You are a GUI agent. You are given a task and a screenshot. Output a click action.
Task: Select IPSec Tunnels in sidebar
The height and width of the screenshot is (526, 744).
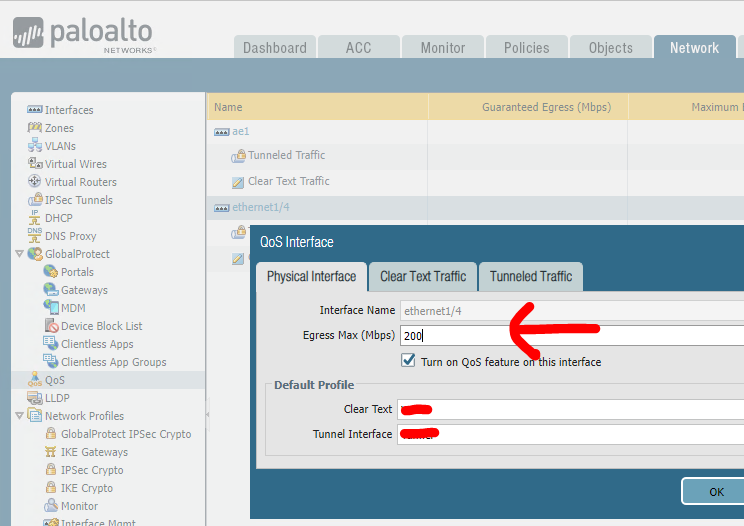click(x=79, y=200)
